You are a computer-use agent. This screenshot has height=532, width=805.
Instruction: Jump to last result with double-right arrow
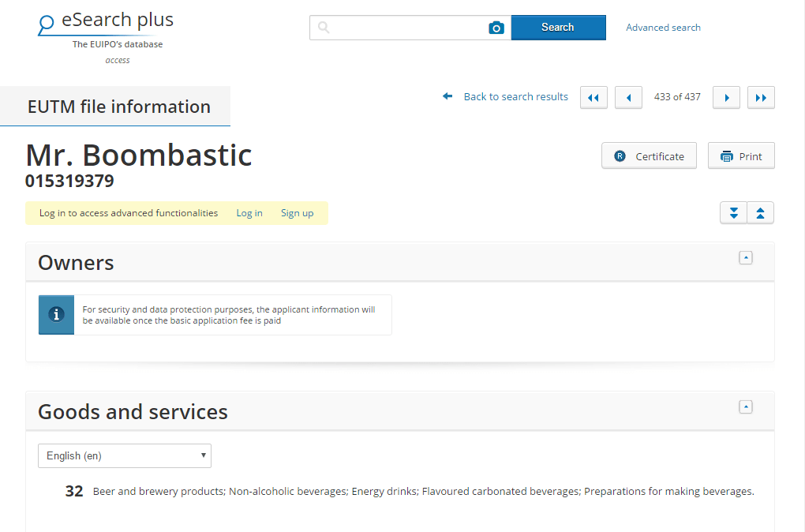point(761,98)
